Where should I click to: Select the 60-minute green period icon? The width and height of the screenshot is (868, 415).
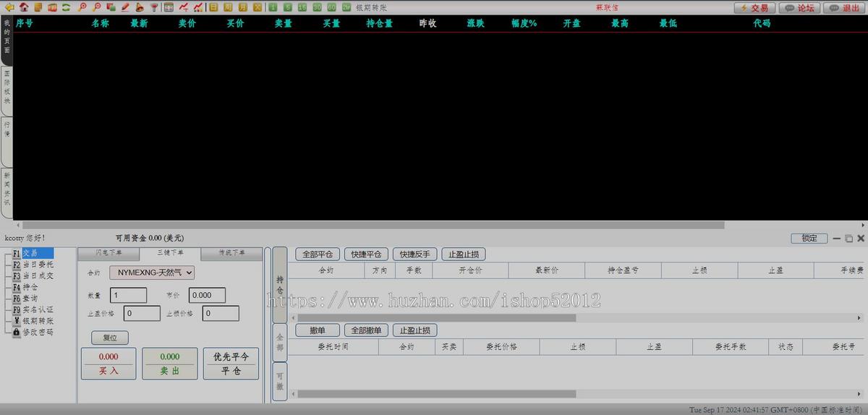pos(331,7)
